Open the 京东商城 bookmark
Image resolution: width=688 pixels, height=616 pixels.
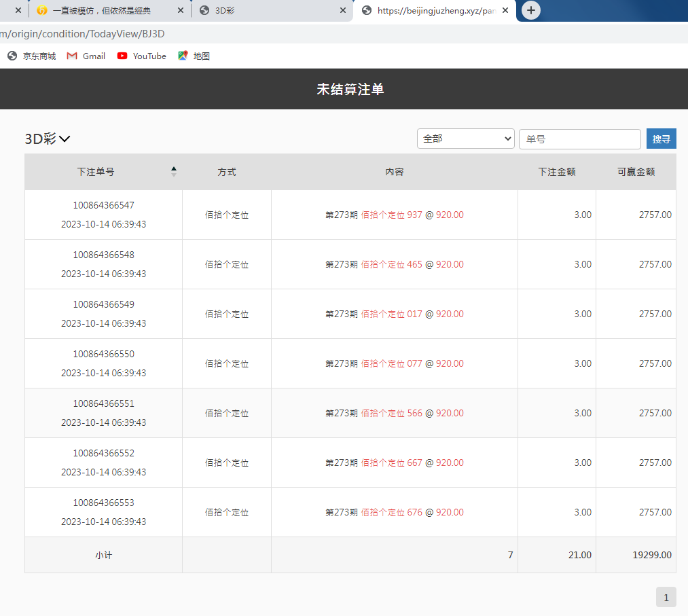[32, 56]
